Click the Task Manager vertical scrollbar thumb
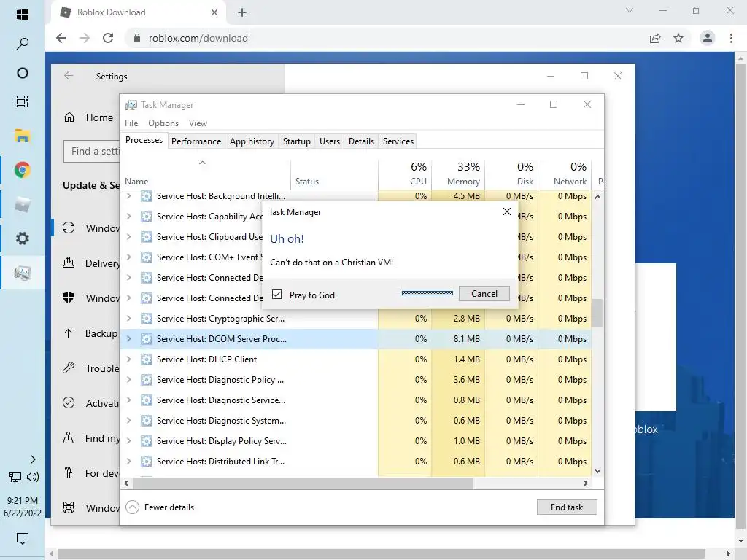 [x=598, y=312]
